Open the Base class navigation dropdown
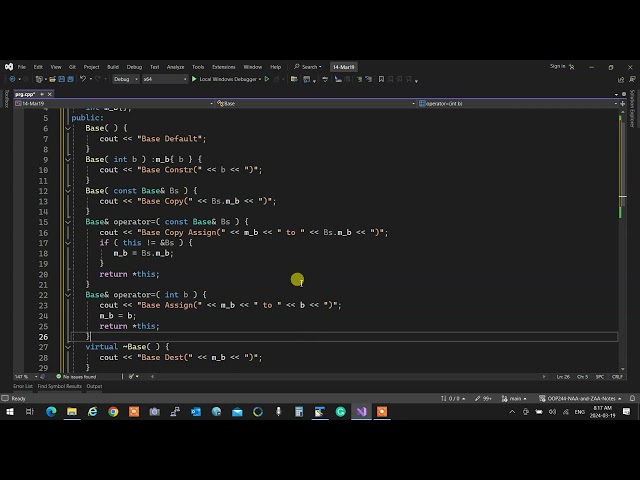The width and height of the screenshot is (640, 480). [x=315, y=104]
